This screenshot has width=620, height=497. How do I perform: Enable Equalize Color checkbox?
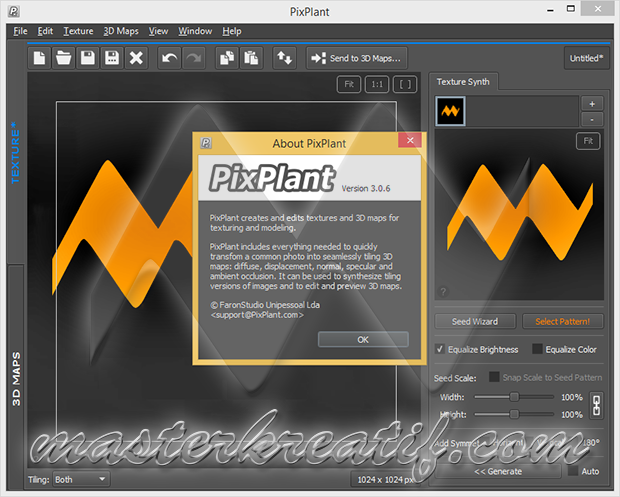pyautogui.click(x=537, y=349)
